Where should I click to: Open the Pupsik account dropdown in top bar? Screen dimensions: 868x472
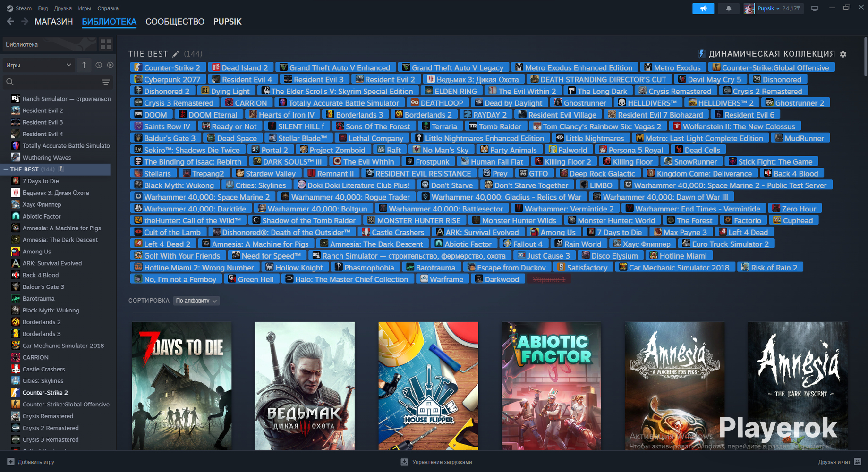[x=768, y=8]
